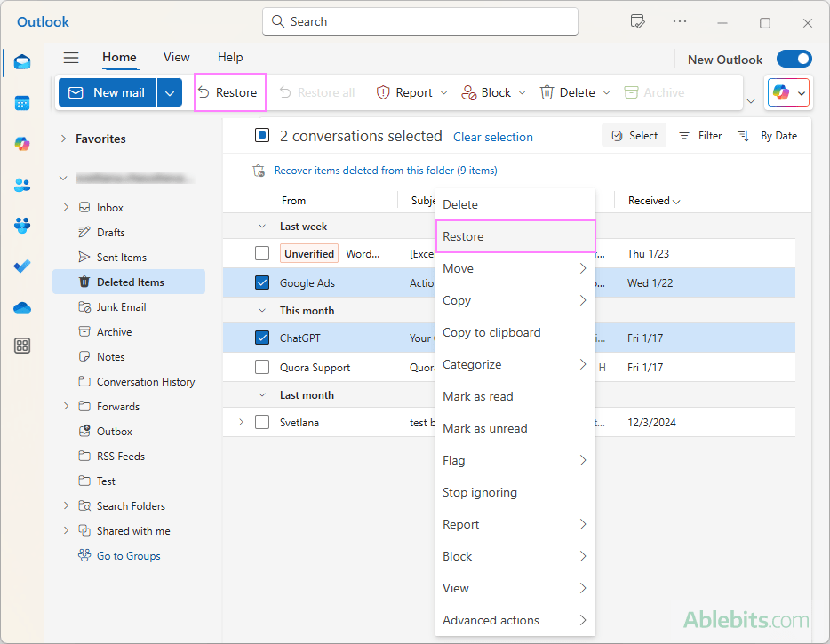Screen dimensions: 830x644
Task: Open Copilot in the left app bar
Action: pyautogui.click(x=22, y=143)
